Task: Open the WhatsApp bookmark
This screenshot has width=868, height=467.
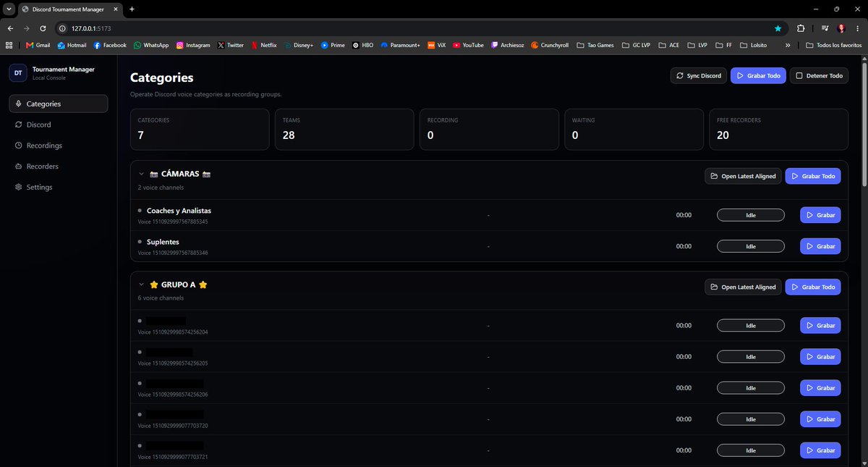Action: [150, 45]
